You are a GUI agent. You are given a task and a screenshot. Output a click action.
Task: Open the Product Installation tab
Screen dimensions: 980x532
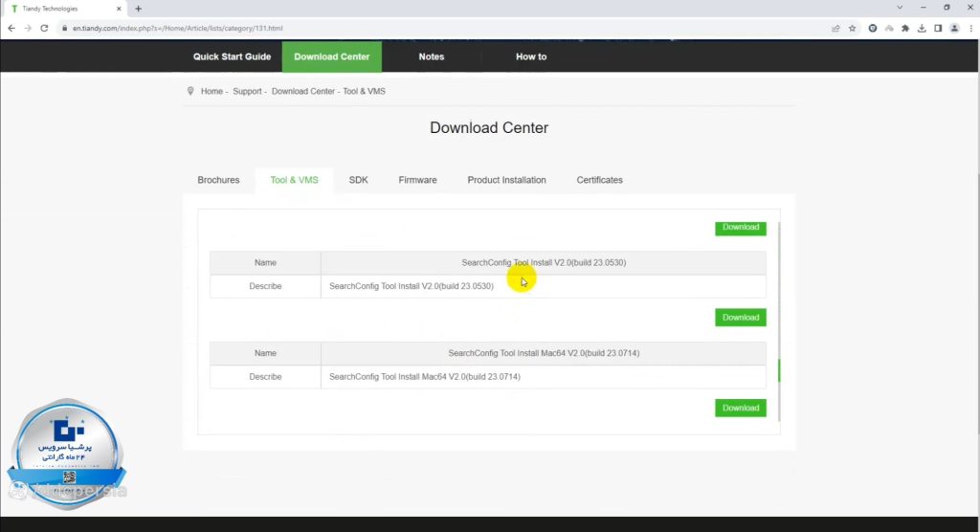(x=506, y=180)
